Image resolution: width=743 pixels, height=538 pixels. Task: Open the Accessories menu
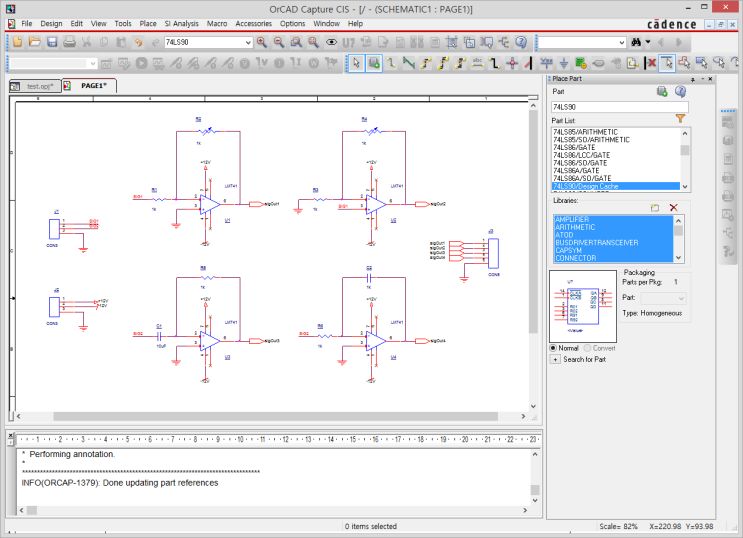point(254,23)
